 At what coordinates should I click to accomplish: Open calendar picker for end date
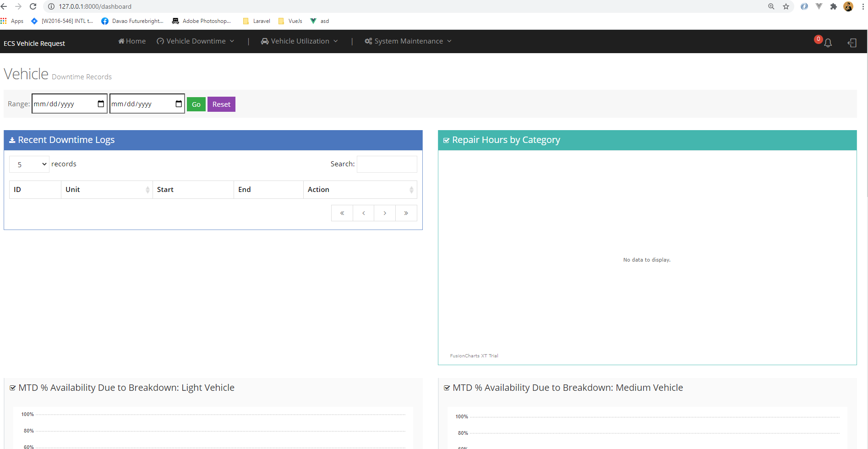point(179,104)
